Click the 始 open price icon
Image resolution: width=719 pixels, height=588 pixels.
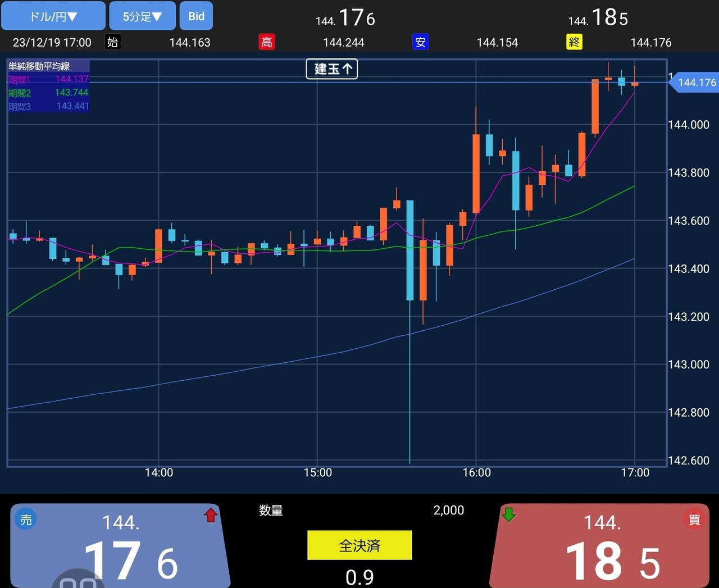click(112, 42)
